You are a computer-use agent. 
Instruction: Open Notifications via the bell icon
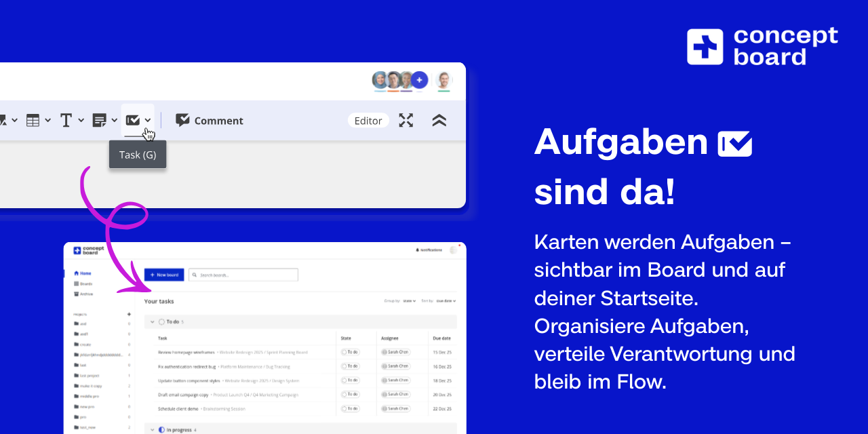(417, 250)
